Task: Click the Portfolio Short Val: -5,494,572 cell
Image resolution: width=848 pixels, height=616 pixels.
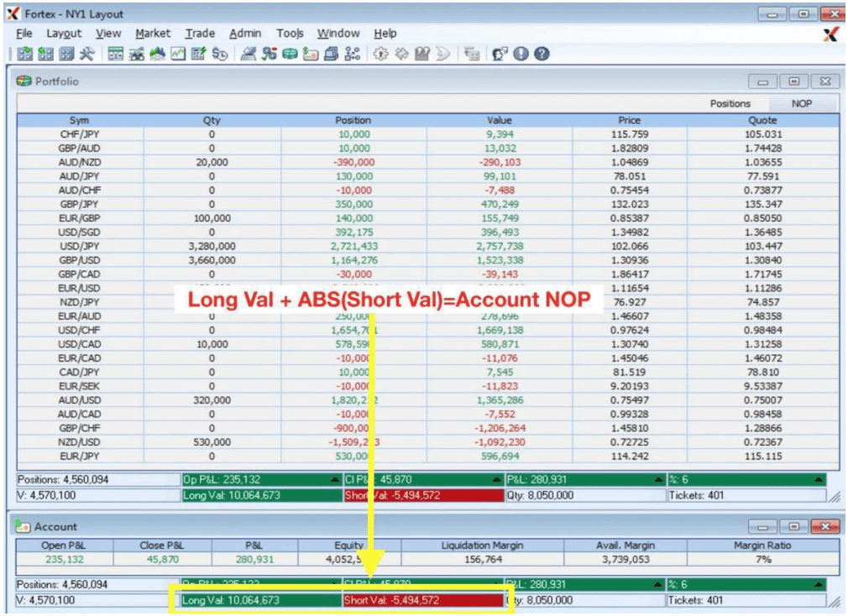Action: 423,495
